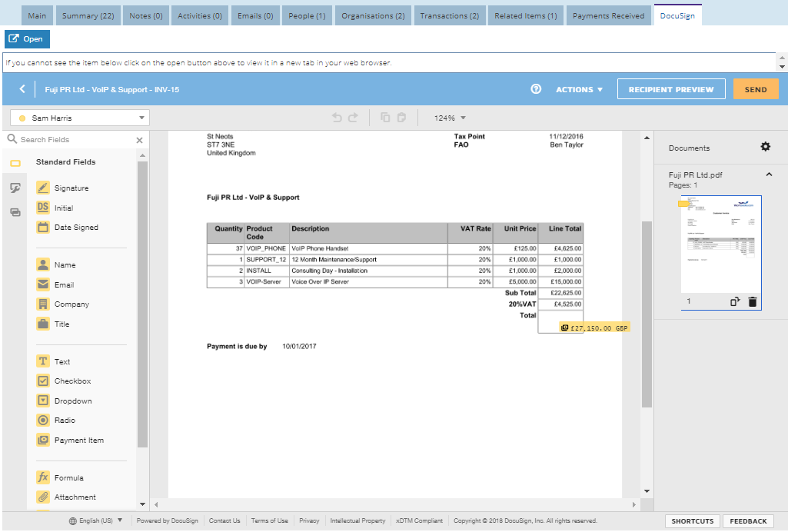Screen dimensions: 788x532
Task: Click the SHORTCUTS button
Action: [693, 521]
